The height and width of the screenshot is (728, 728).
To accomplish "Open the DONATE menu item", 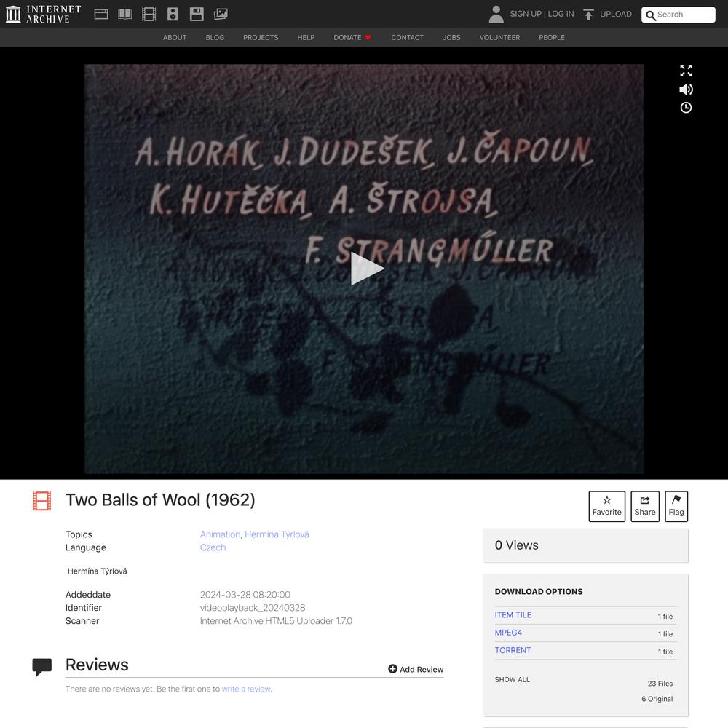I will point(352,38).
